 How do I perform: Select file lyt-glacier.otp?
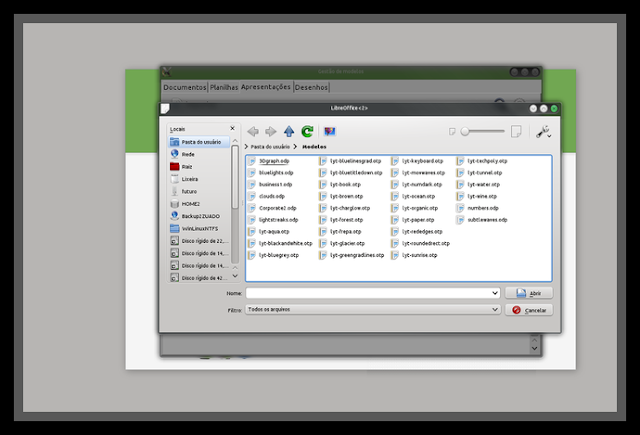tap(342, 244)
